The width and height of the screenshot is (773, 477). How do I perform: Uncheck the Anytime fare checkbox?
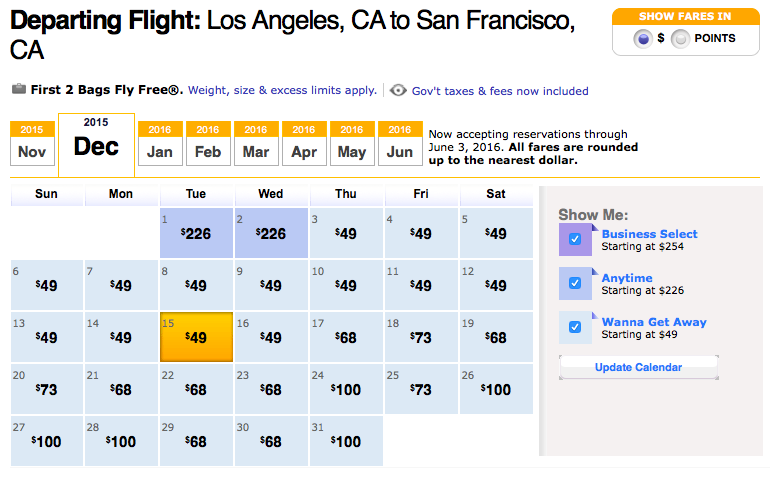[574, 283]
